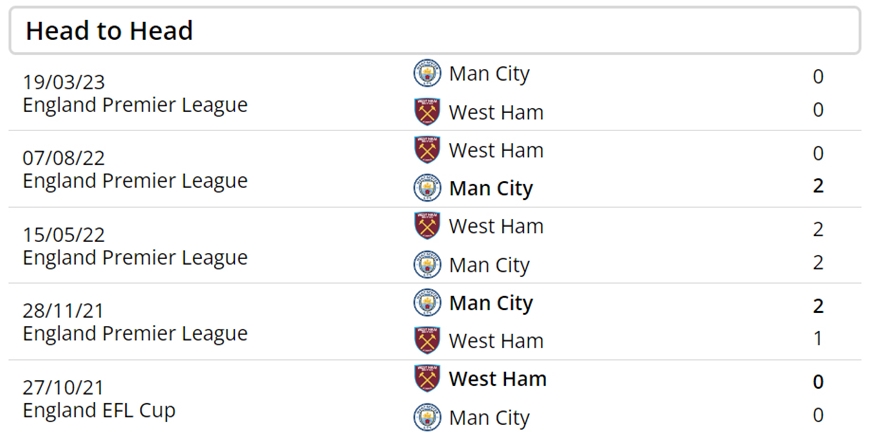Click Man City's score of 2 on 28/11/21
Image resolution: width=870 pixels, height=440 pixels.
click(x=818, y=306)
